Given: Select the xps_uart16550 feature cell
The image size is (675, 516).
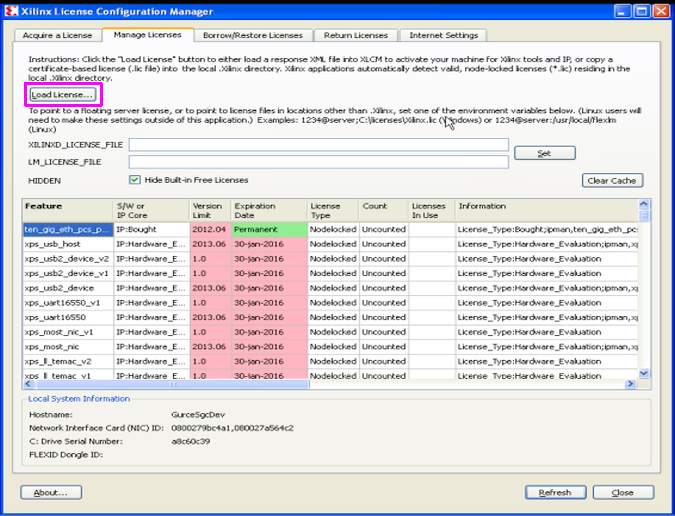Looking at the screenshot, I should (68, 317).
